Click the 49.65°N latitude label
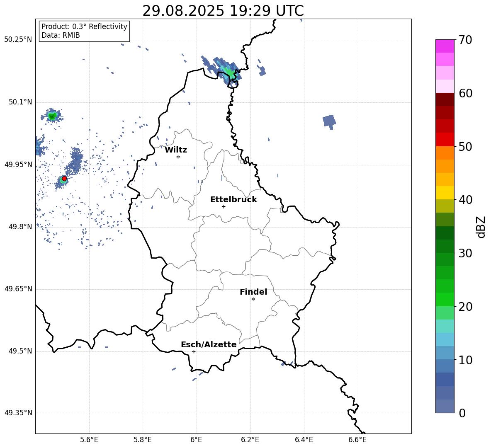The height and width of the screenshot is (448, 491). tap(18, 289)
